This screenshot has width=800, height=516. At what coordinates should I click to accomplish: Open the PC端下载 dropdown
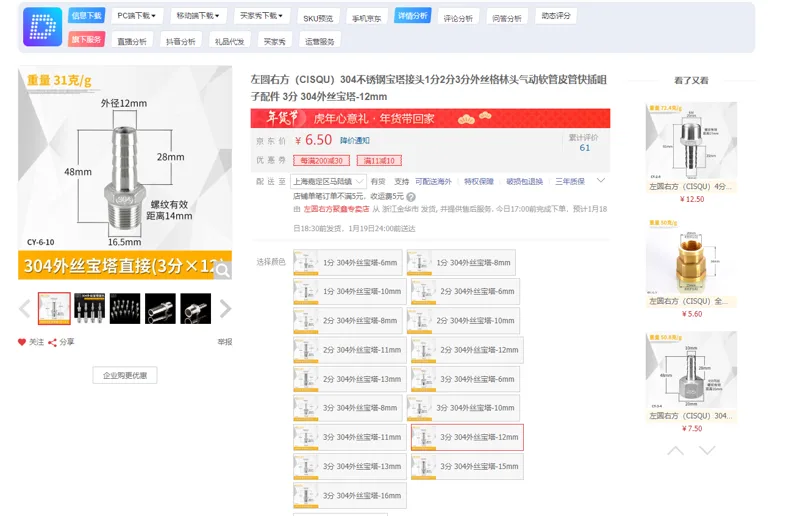point(137,16)
